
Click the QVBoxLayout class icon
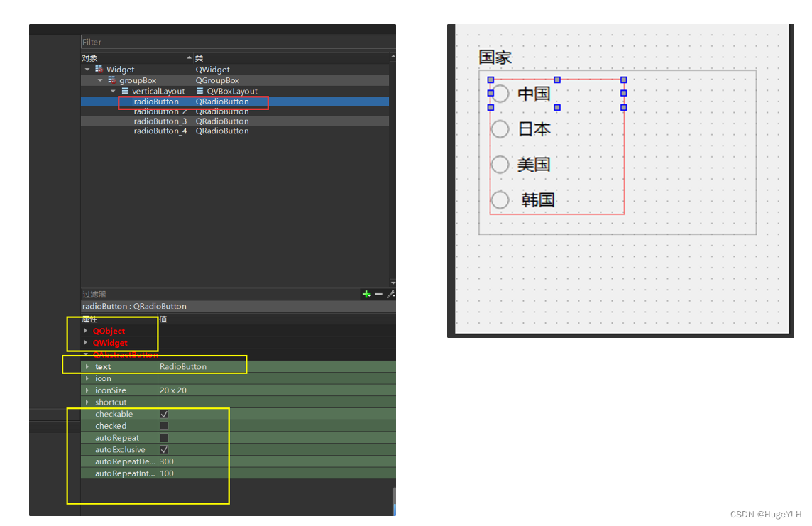(199, 91)
